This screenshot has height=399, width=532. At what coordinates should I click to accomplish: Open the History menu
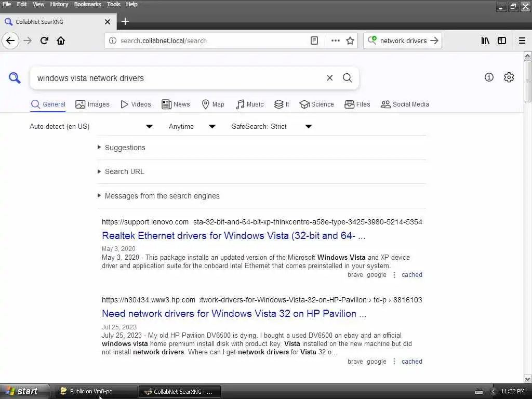pyautogui.click(x=59, y=4)
